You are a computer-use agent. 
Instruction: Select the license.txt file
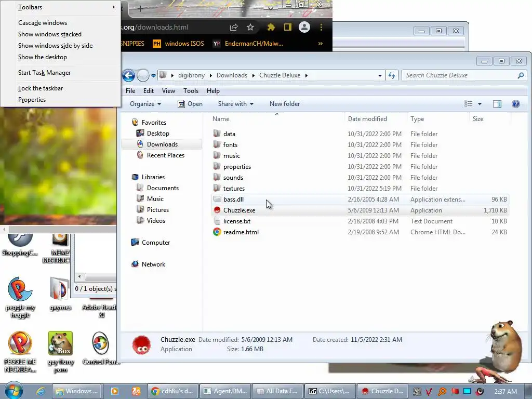click(x=237, y=221)
